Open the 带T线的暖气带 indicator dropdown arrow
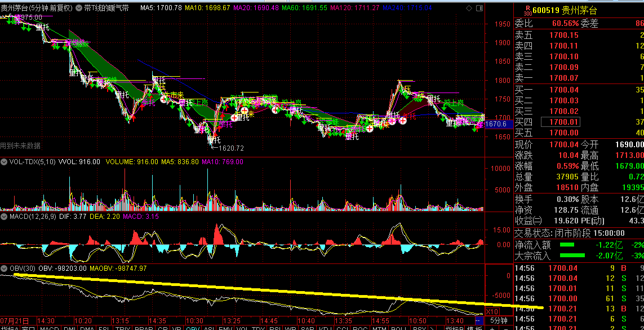Screen dimensions: 644x330 (x=79, y=8)
